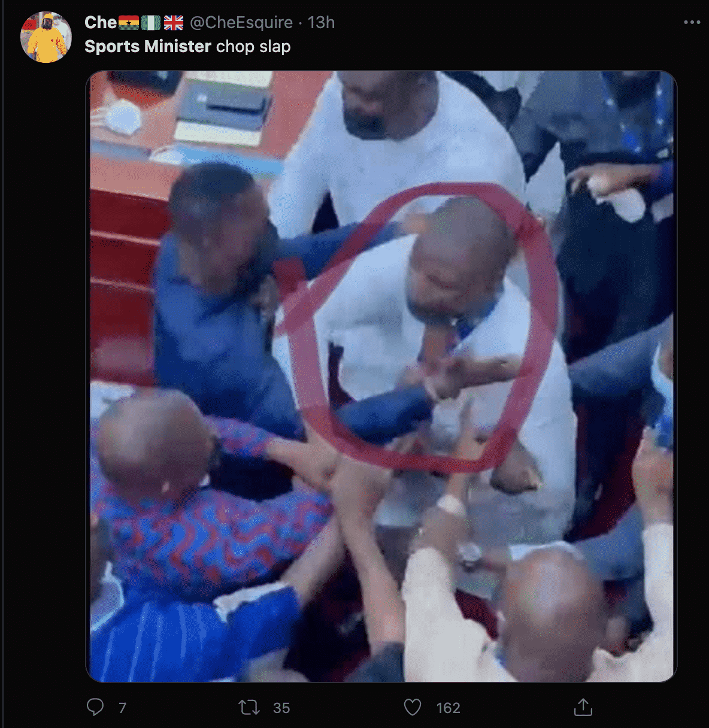Open the yellow-jacket profile avatar
709x728 pixels.
[x=46, y=37]
